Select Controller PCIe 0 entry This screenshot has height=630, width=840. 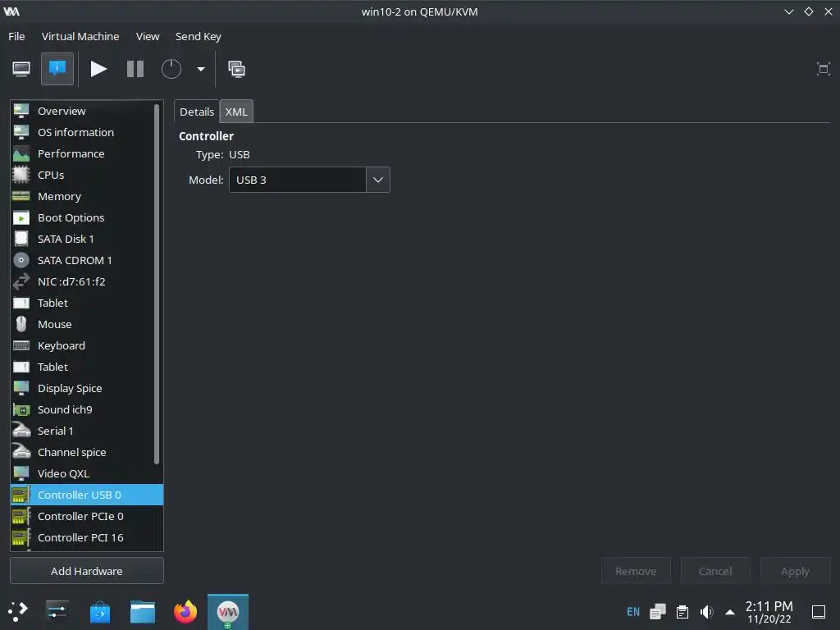tap(87, 517)
